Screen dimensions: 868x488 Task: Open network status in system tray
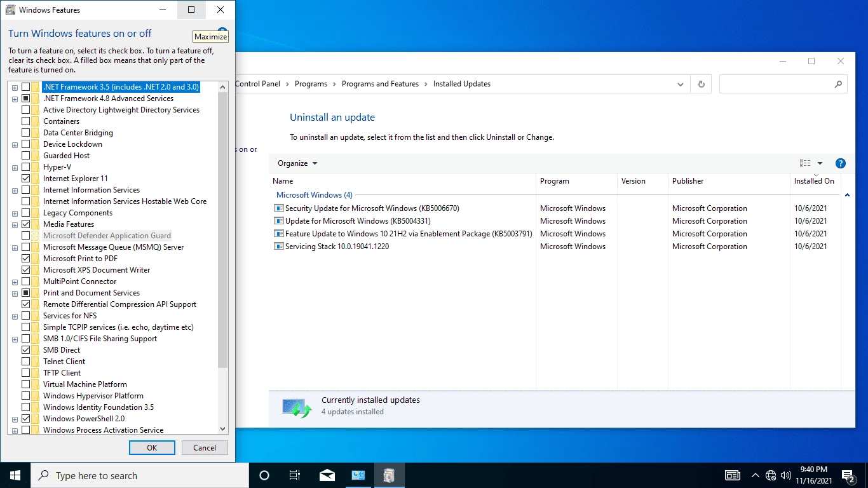[x=771, y=475]
